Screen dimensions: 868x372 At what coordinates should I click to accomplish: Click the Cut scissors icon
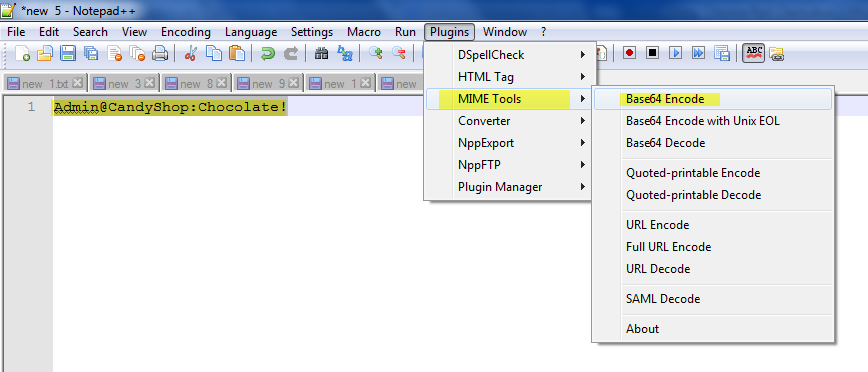click(190, 54)
